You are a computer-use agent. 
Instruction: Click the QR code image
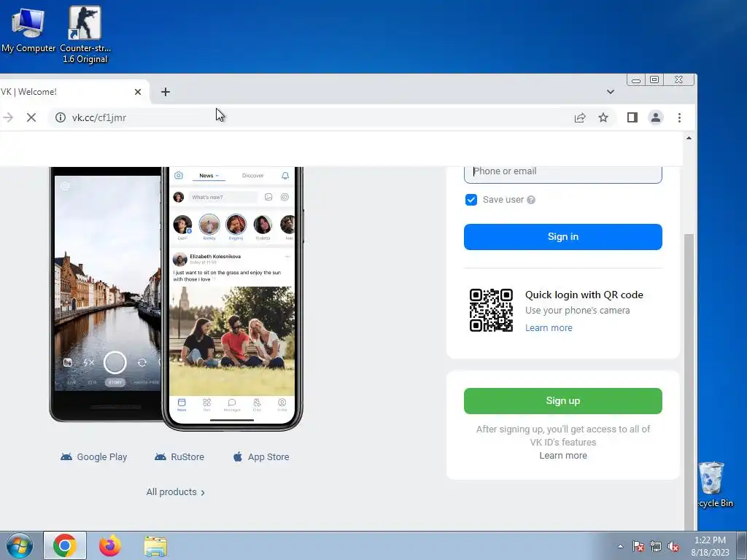pos(491,310)
